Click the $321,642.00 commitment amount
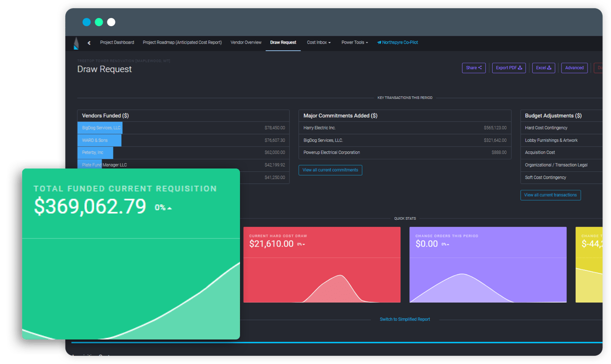 point(495,140)
